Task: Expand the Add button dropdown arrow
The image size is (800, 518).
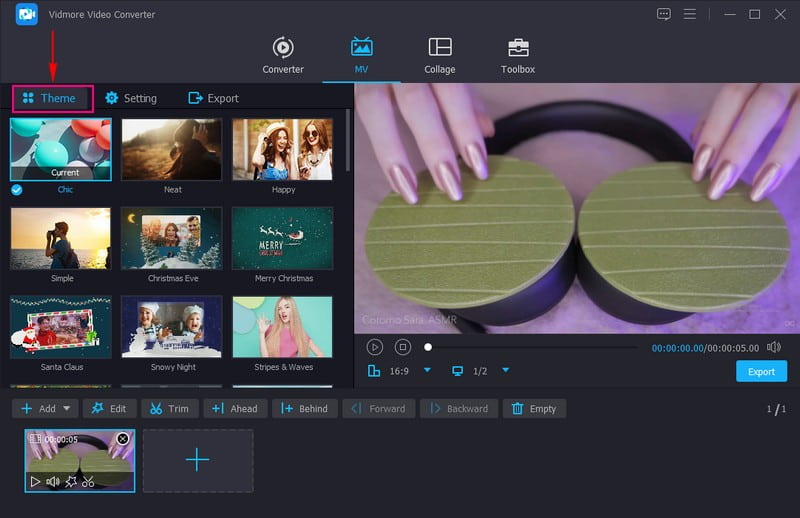Action: pos(67,408)
